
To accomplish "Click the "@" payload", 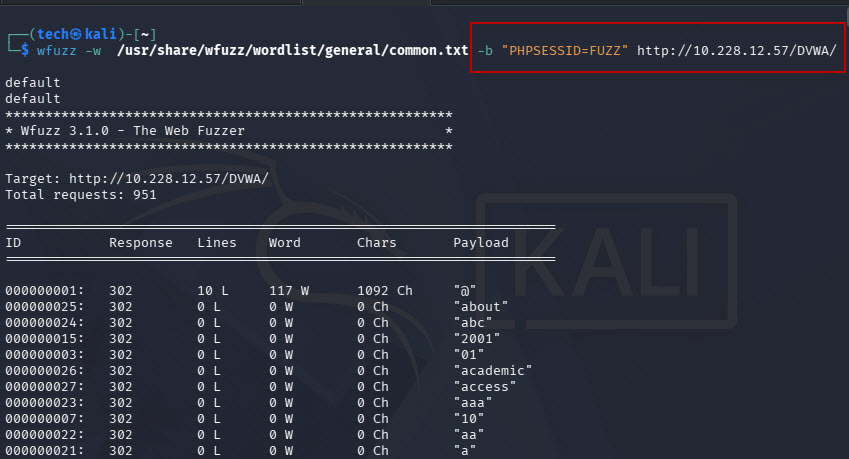I will click(x=465, y=291).
